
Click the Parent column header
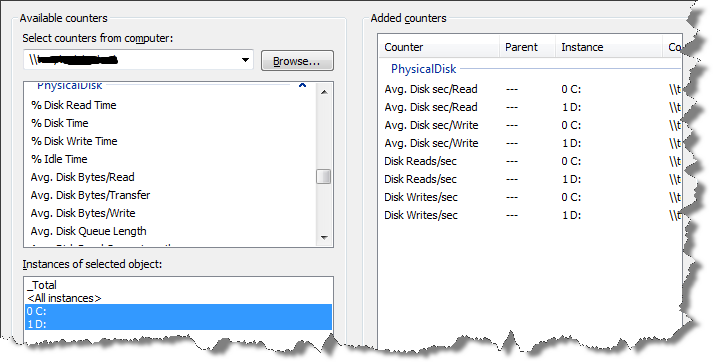527,47
